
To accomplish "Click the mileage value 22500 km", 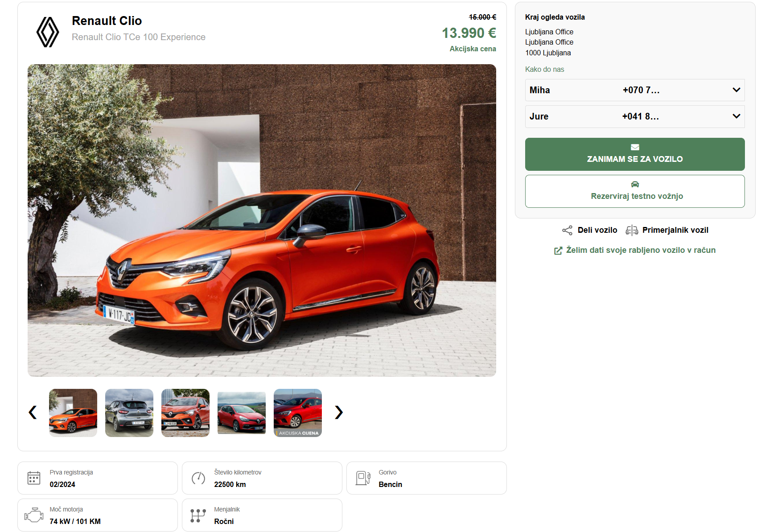I will pyautogui.click(x=230, y=484).
